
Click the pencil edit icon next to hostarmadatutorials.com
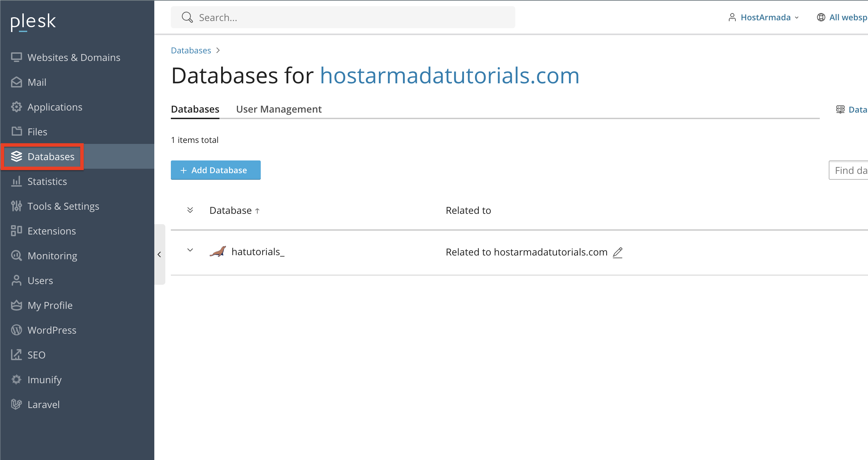[618, 252]
